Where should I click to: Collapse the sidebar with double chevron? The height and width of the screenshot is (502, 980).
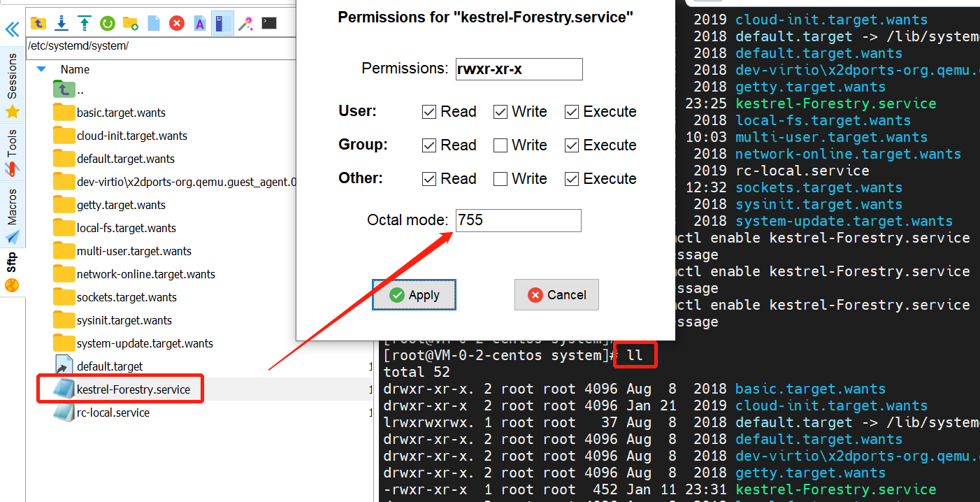pos(12,29)
